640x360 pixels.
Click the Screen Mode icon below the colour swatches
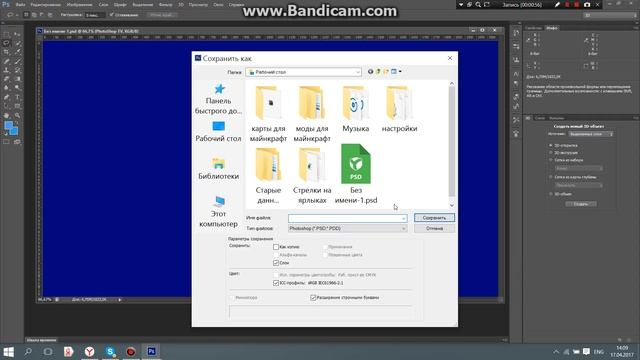pyautogui.click(x=17, y=142)
